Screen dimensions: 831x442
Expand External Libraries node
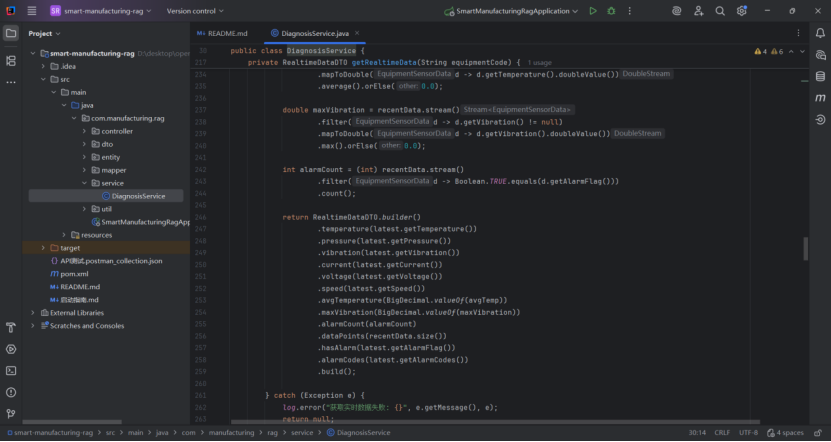[33, 313]
